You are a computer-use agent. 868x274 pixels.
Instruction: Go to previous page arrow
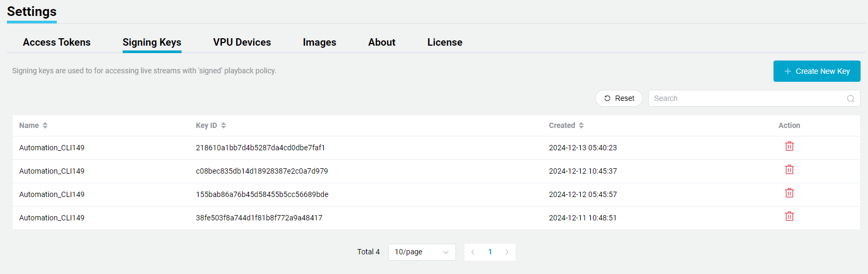tap(472, 252)
